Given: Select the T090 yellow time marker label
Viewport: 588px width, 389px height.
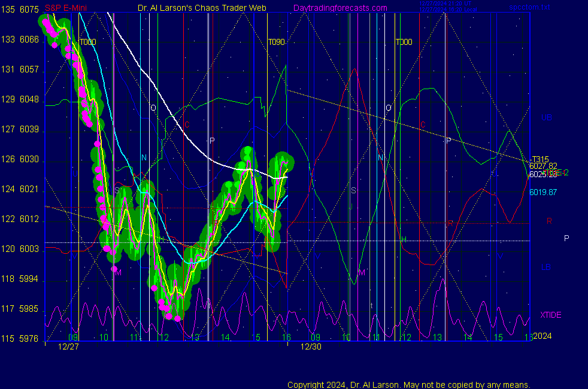Looking at the screenshot, I should click(276, 42).
